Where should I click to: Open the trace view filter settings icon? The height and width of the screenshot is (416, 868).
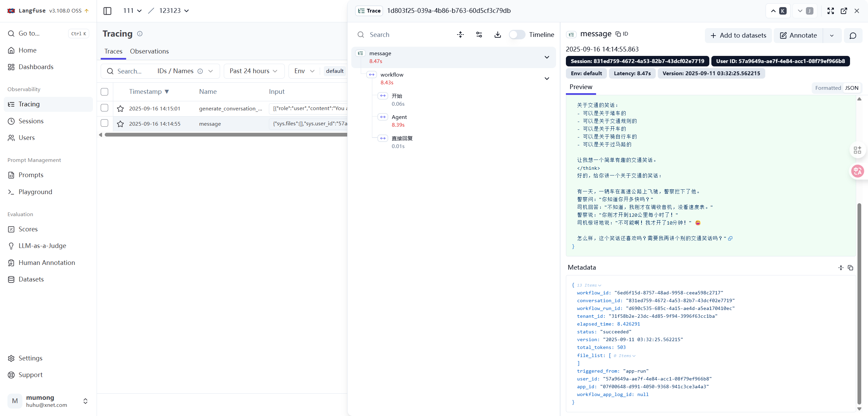click(479, 35)
